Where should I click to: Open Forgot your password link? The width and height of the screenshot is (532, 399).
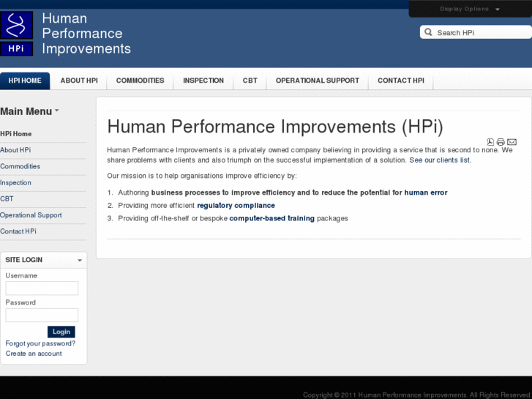[40, 343]
